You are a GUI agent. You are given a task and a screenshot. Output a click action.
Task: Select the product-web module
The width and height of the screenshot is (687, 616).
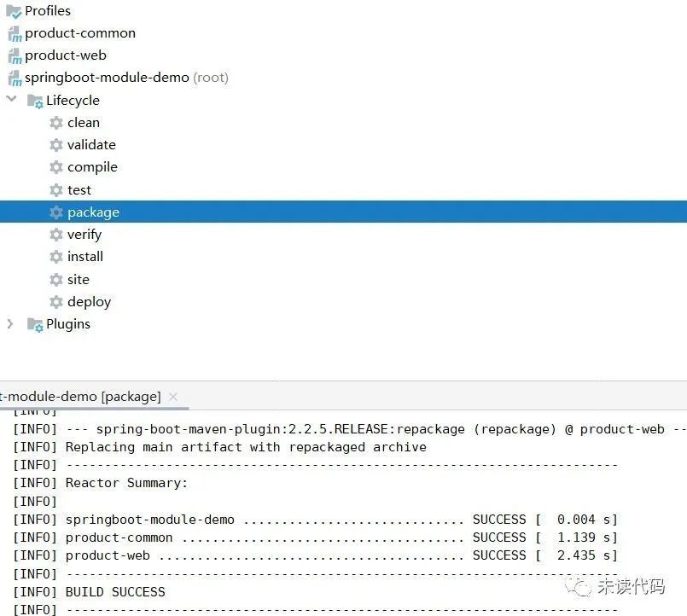66,55
